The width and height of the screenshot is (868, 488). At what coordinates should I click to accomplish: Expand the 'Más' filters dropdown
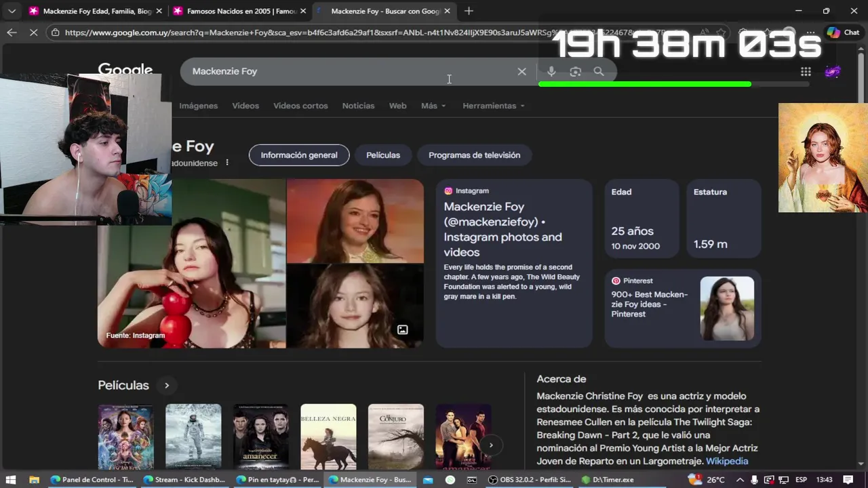pyautogui.click(x=433, y=106)
